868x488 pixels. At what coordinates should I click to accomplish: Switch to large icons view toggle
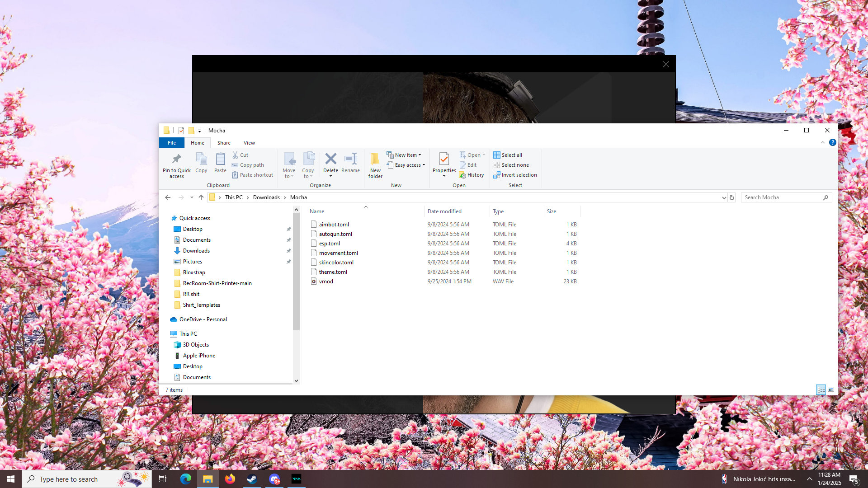coord(831,389)
